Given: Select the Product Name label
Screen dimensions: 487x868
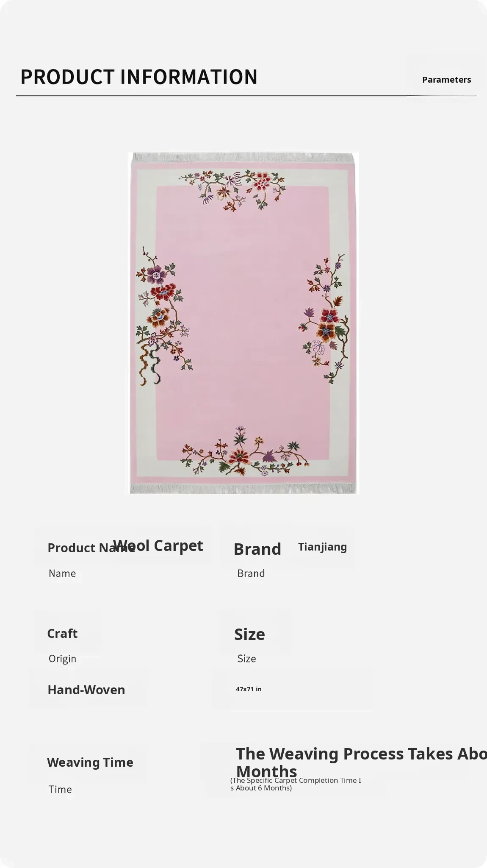Looking at the screenshot, I should pos(91,548).
